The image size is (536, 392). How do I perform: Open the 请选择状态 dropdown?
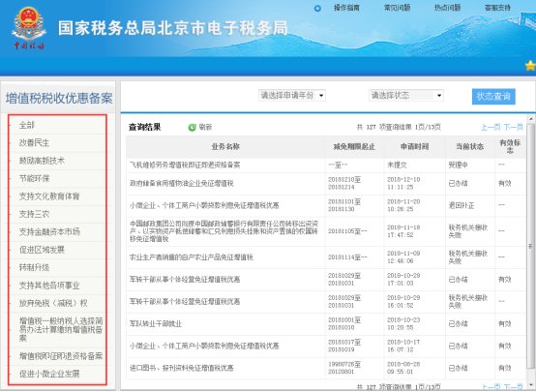click(406, 96)
